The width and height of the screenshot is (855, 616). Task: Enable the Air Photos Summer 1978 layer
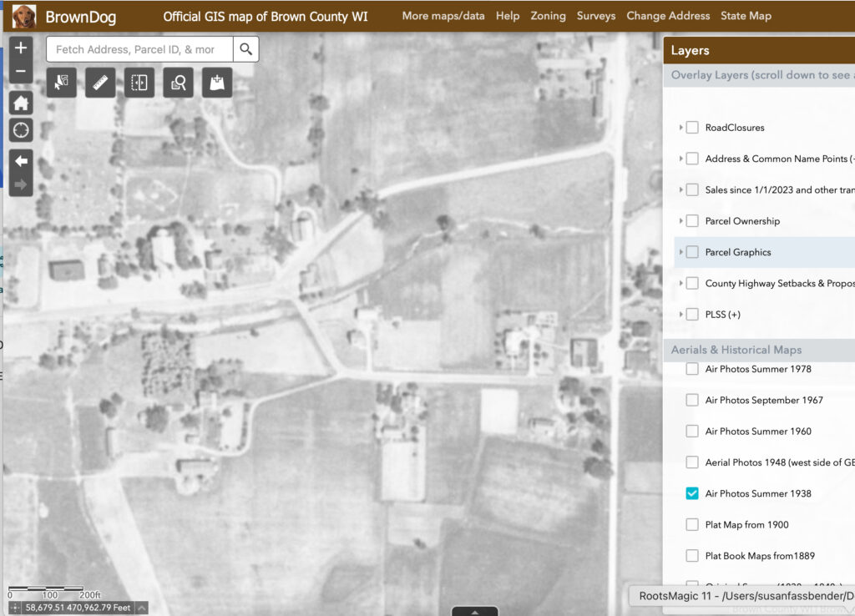[692, 369]
